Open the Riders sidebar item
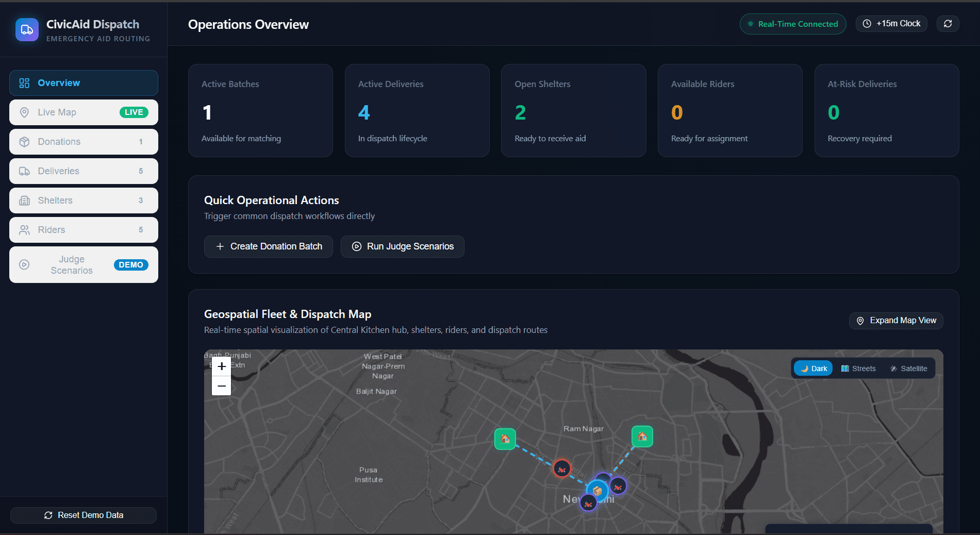This screenshot has height=535, width=980. point(84,230)
